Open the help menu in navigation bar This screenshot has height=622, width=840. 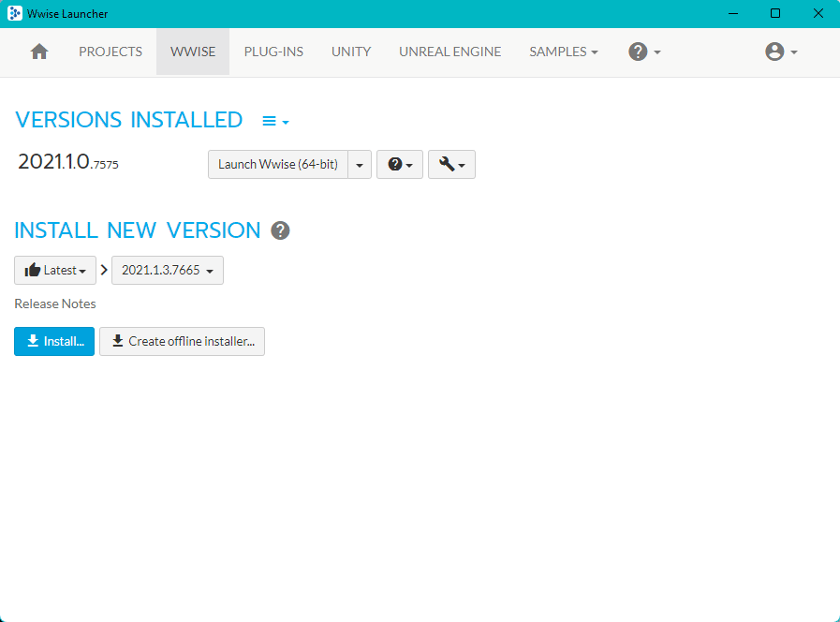click(x=644, y=52)
